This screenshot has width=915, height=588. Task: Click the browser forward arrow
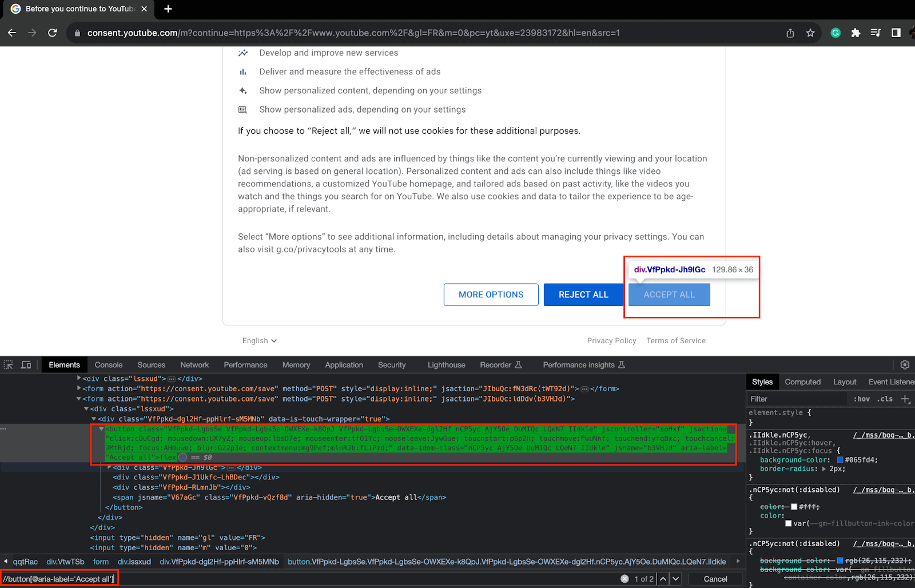coord(32,33)
